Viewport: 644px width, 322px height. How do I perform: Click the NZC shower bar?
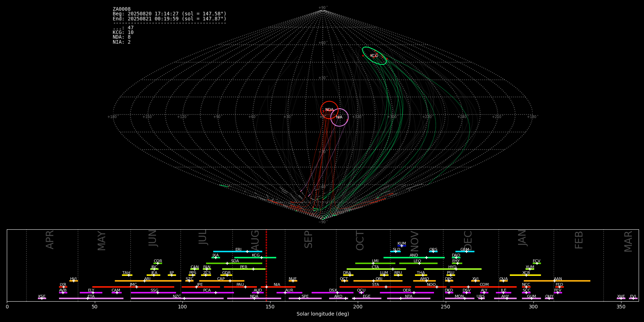pyautogui.click(x=177, y=298)
